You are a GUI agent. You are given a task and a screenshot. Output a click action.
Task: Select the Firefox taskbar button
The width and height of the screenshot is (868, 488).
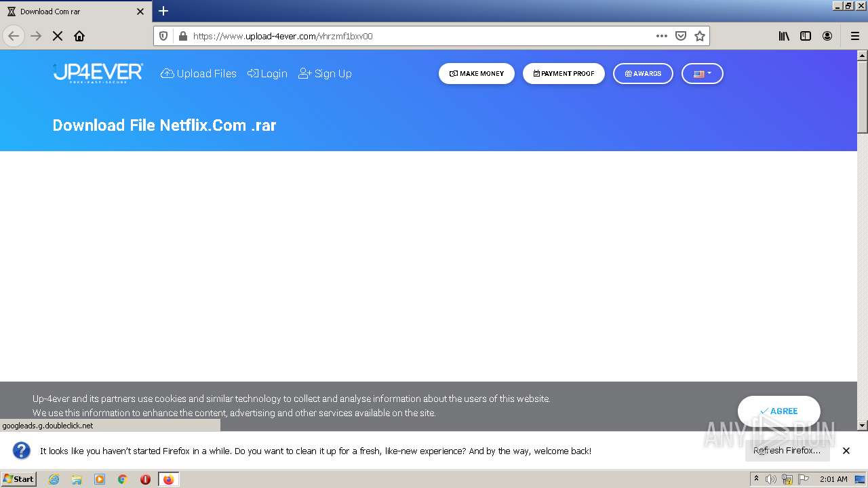point(168,479)
